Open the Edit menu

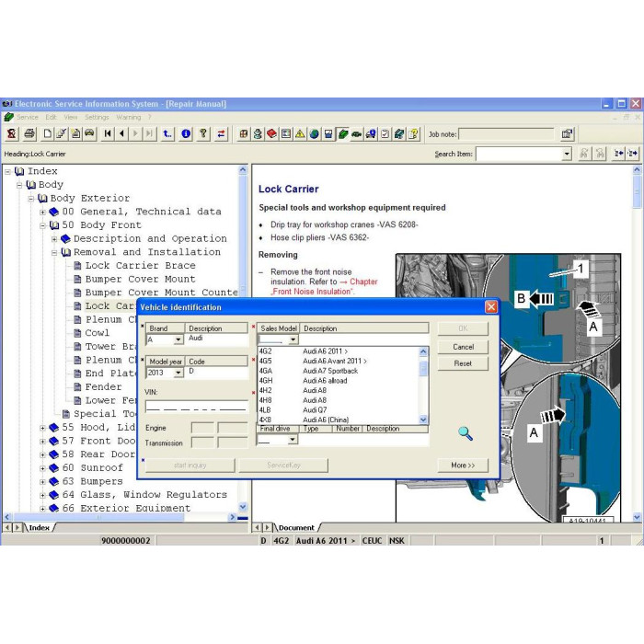[x=51, y=117]
